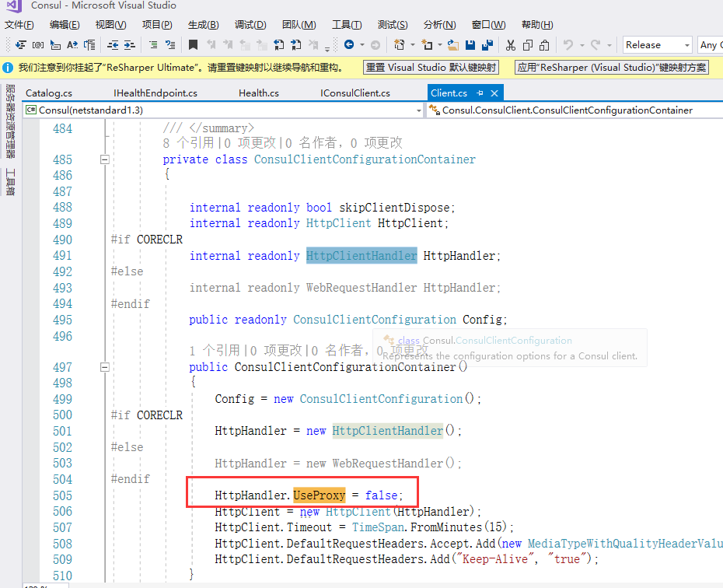Switch to the IHealthEndpoint.cs tab
723x588 pixels.
155,93
